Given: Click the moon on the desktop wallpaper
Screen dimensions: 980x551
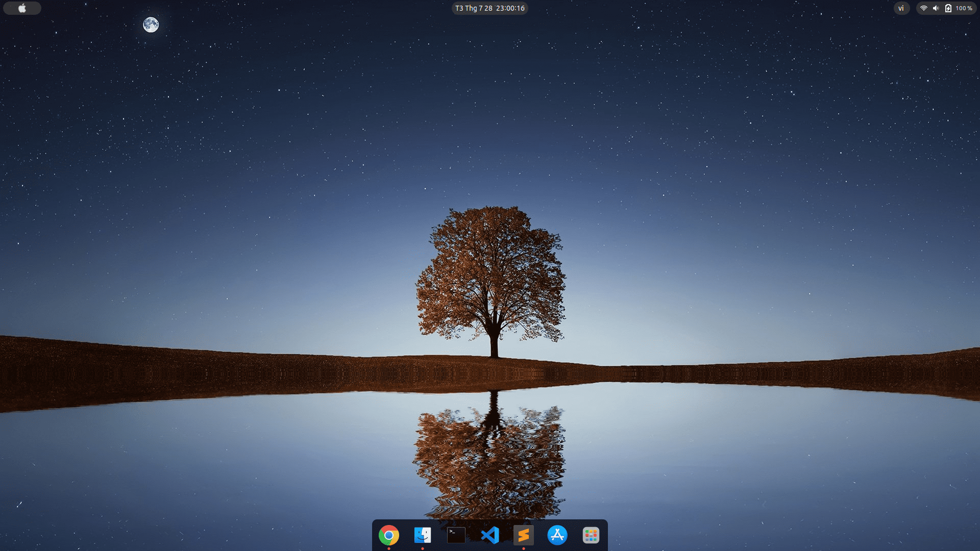Looking at the screenshot, I should 151,24.
